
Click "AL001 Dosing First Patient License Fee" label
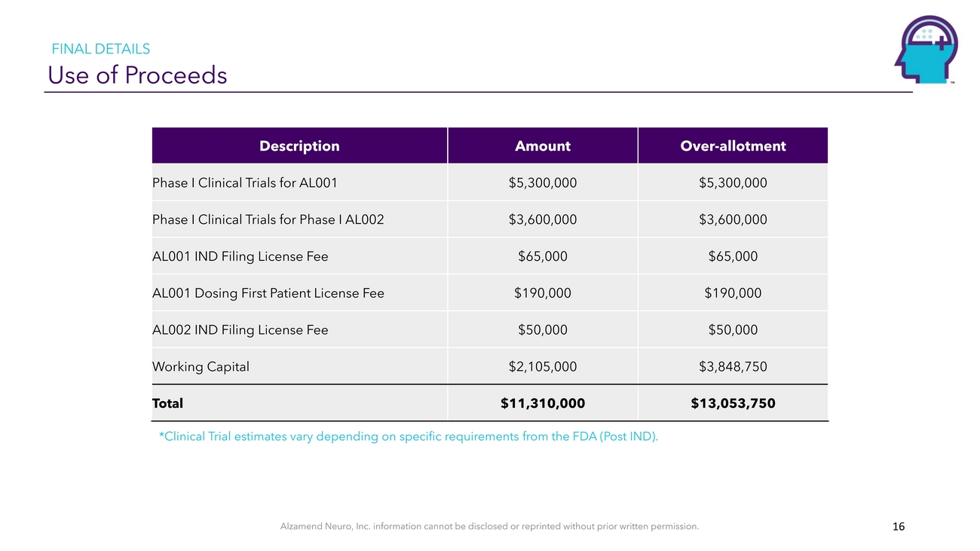pos(268,293)
